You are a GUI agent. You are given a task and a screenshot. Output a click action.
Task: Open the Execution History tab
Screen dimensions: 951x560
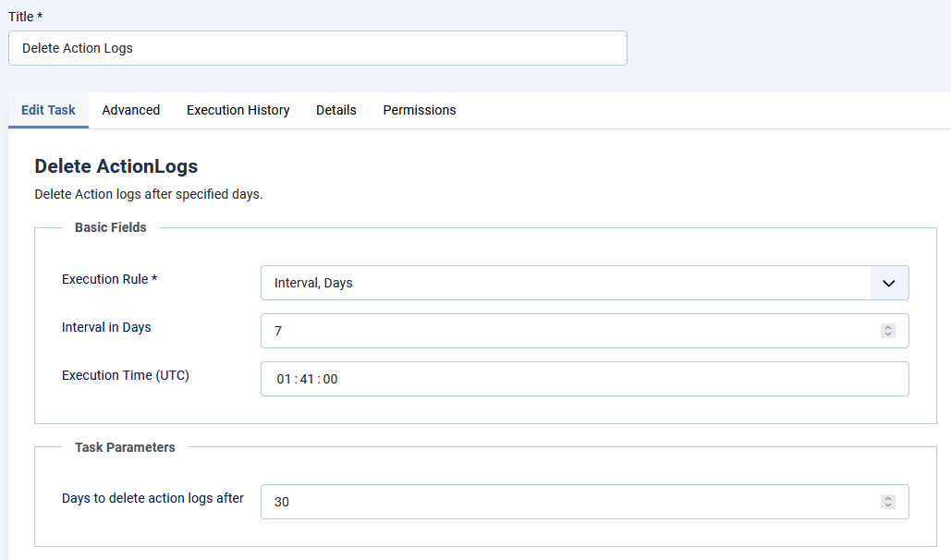[238, 110]
